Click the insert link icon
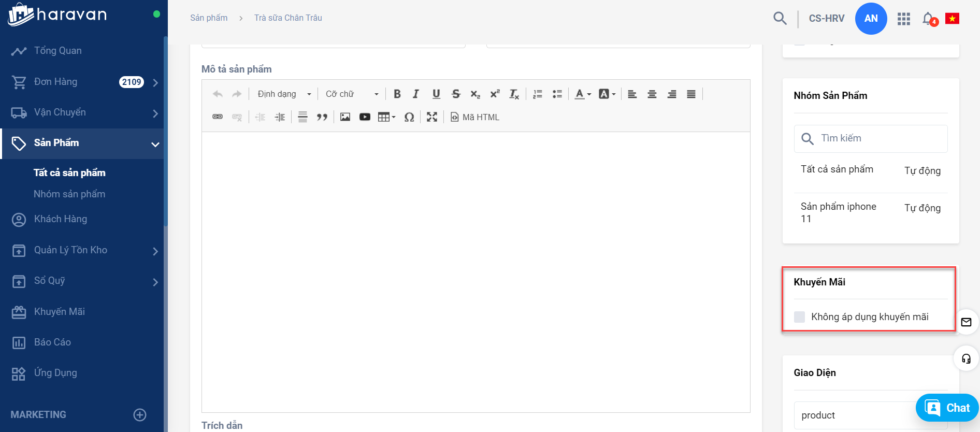980x432 pixels. coord(218,117)
